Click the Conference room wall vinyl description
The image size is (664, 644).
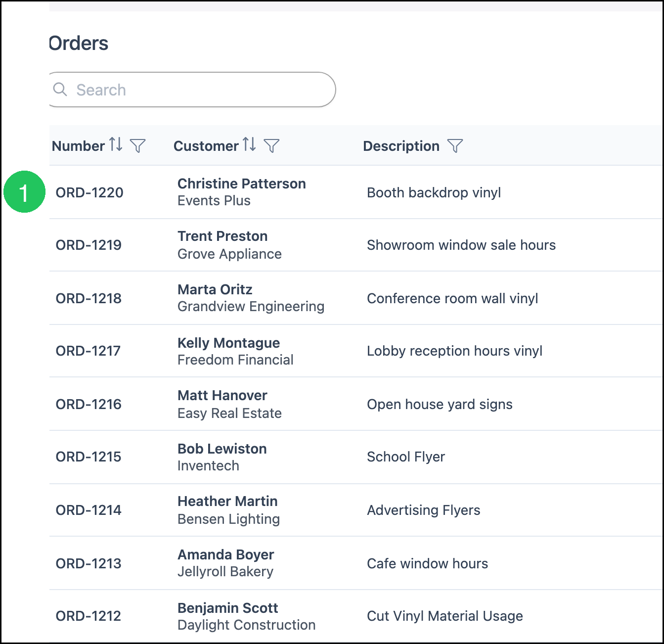[452, 298]
